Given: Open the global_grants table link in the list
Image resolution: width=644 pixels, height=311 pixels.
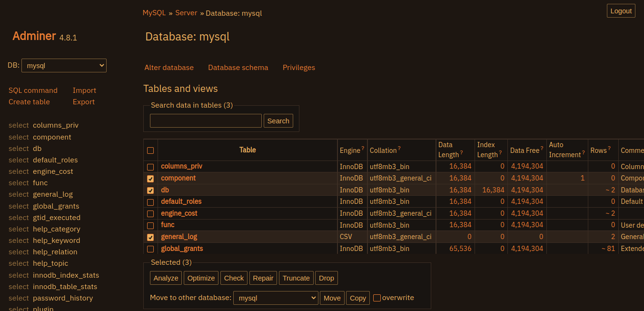Looking at the screenshot, I should click(x=182, y=248).
